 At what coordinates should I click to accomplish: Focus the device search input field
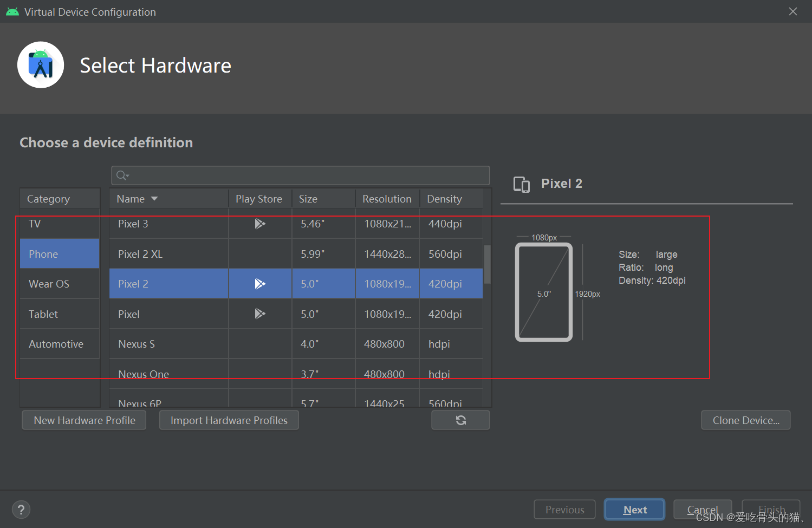click(x=301, y=175)
